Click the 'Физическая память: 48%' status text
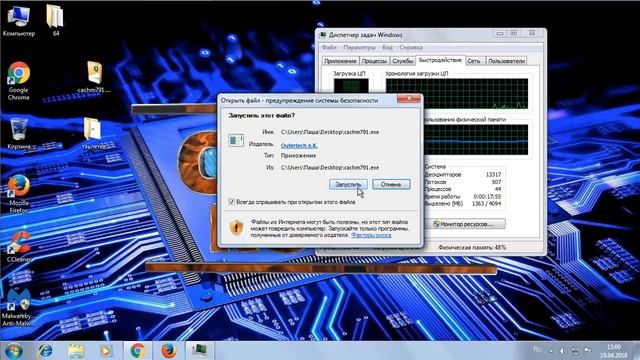 (472, 247)
